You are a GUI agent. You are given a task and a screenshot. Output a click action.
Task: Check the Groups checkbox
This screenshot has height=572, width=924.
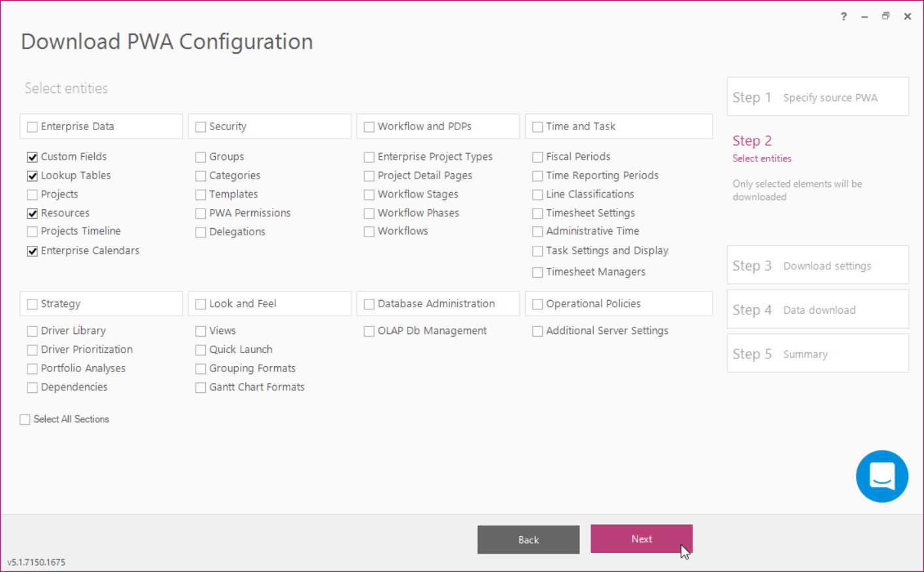click(201, 157)
